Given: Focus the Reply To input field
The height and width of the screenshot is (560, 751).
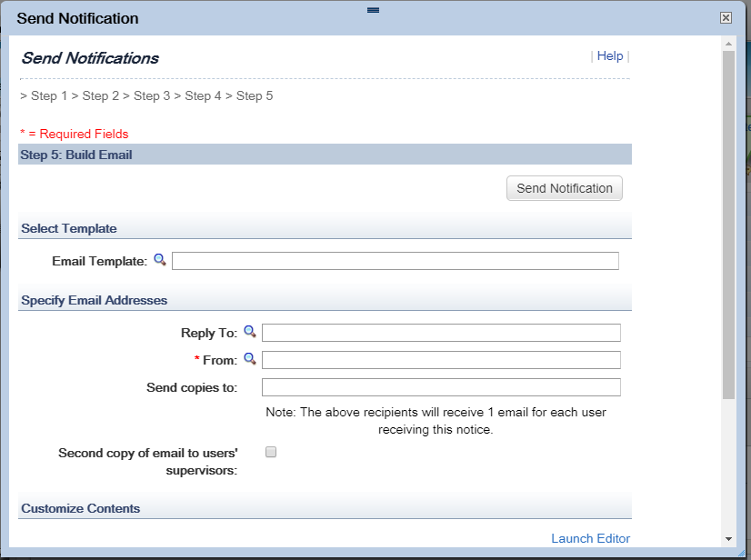Looking at the screenshot, I should coord(441,333).
